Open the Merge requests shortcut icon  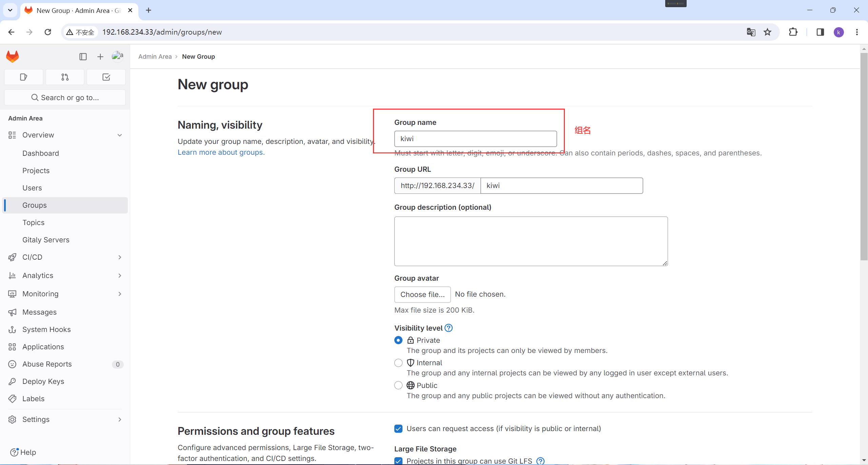(x=65, y=77)
